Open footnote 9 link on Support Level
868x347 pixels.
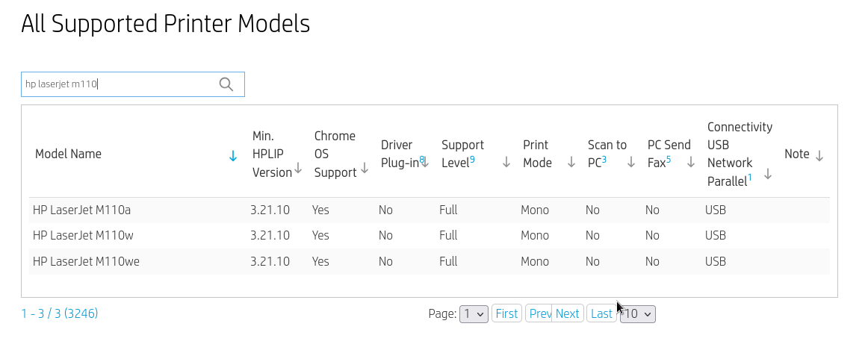point(472,160)
